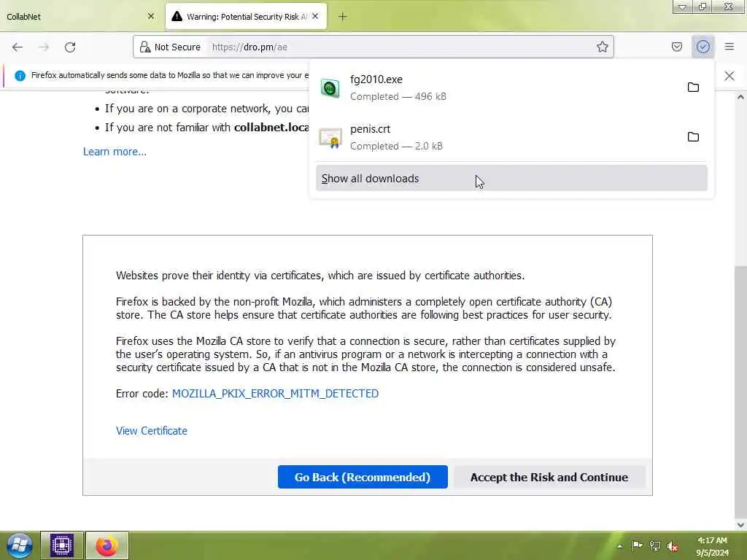The width and height of the screenshot is (747, 560).
Task: Click Accept the Risk and Continue
Action: pos(549,477)
